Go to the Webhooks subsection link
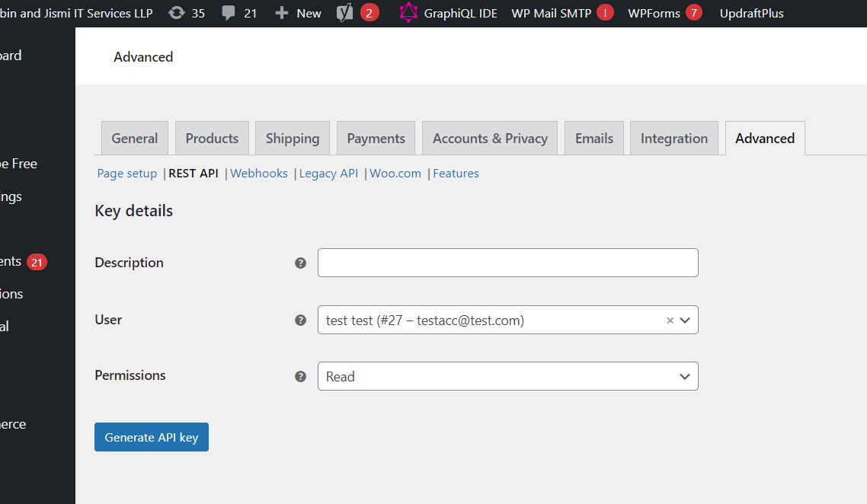The width and height of the screenshot is (867, 504). click(x=259, y=174)
